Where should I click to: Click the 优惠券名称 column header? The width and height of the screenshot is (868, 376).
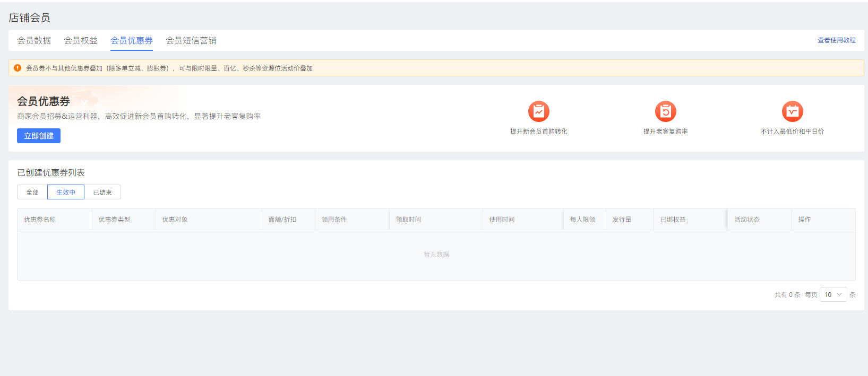point(40,220)
